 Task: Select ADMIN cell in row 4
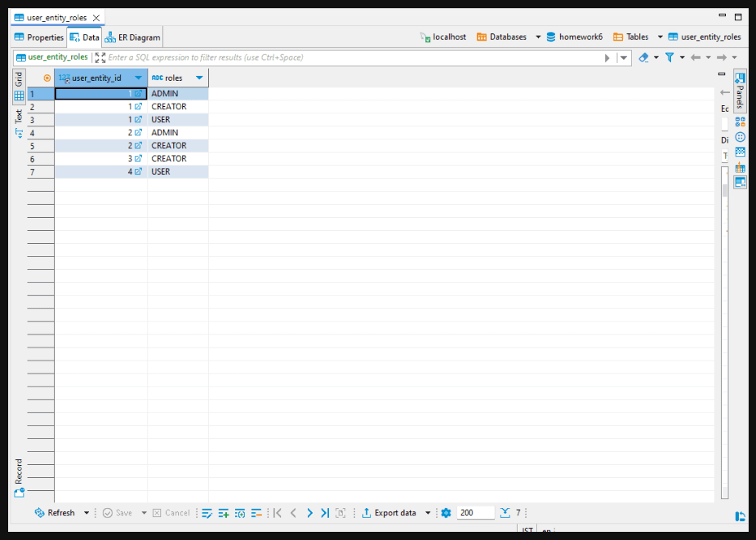pos(178,132)
